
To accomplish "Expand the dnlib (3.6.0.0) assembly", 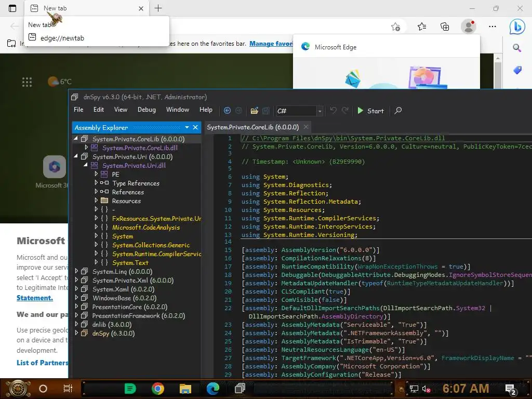I will click(x=76, y=324).
